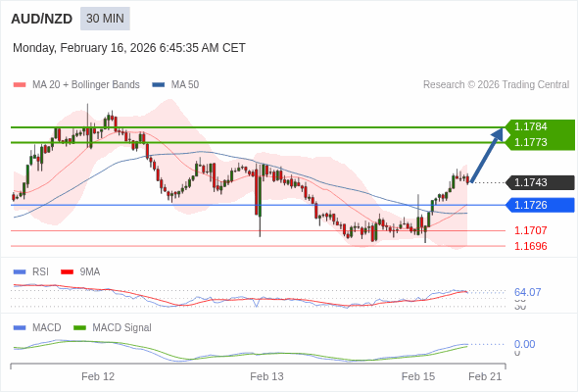The height and width of the screenshot is (392, 578).
Task: Click the date and time line
Action: [x=129, y=48]
